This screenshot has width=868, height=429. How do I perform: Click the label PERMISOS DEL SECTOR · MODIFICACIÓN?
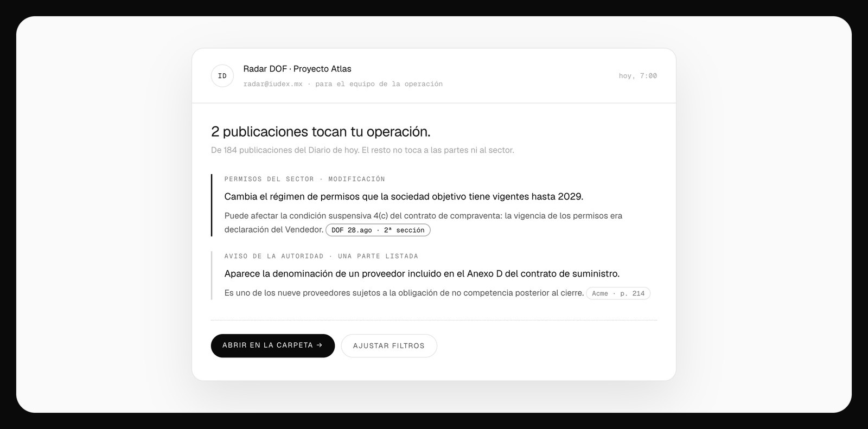(305, 179)
